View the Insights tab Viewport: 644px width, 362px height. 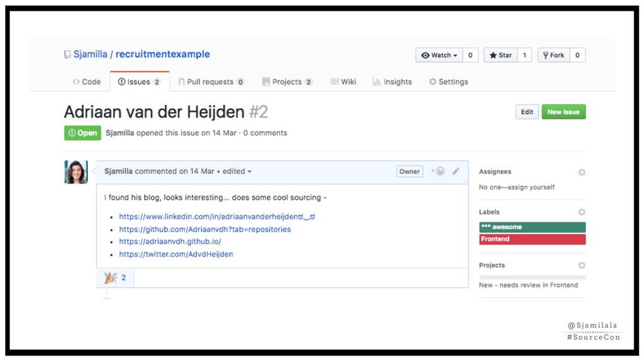pos(392,82)
